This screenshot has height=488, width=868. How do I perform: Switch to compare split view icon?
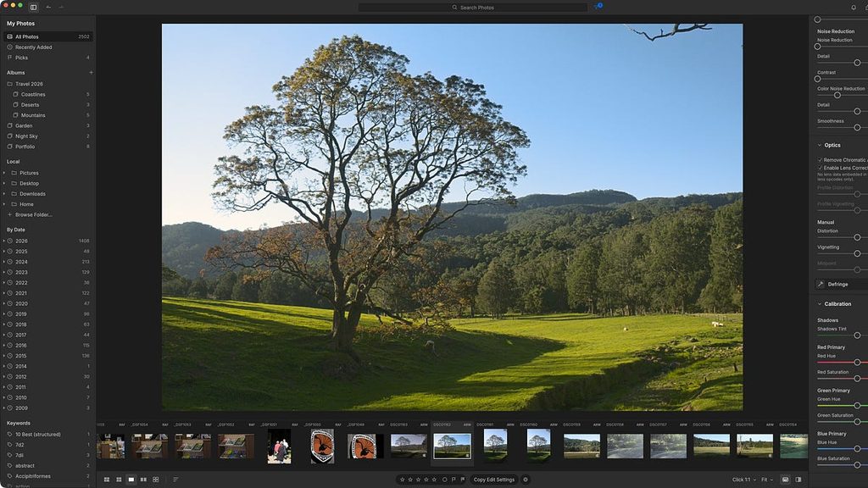[x=143, y=480]
